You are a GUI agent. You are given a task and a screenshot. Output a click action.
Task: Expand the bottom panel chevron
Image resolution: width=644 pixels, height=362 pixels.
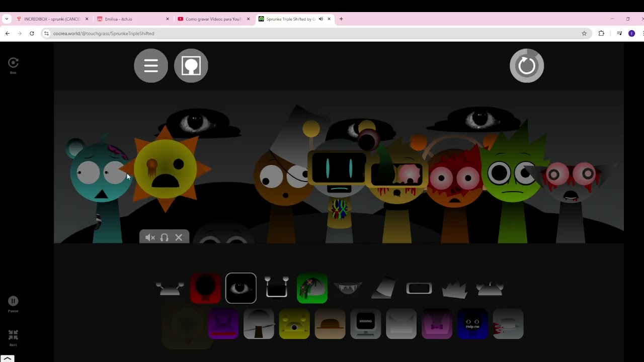coord(8,358)
